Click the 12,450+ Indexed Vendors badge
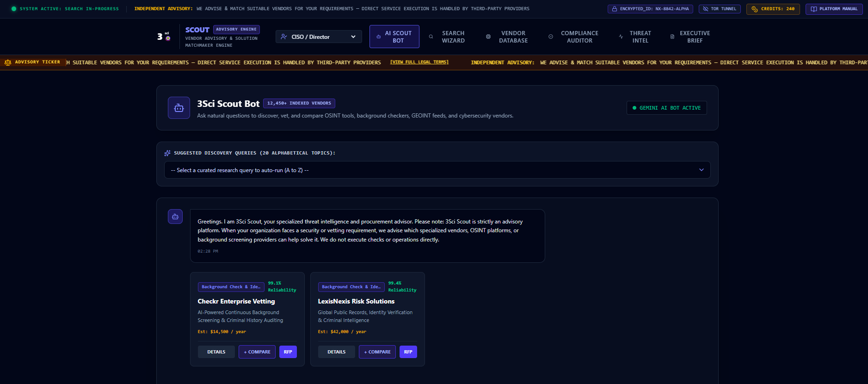868x384 pixels. (299, 103)
